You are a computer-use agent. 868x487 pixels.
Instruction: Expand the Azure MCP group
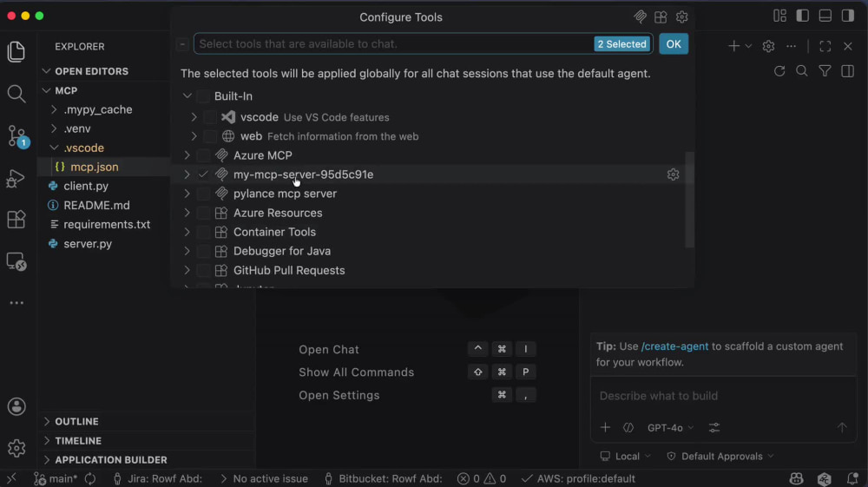click(187, 155)
